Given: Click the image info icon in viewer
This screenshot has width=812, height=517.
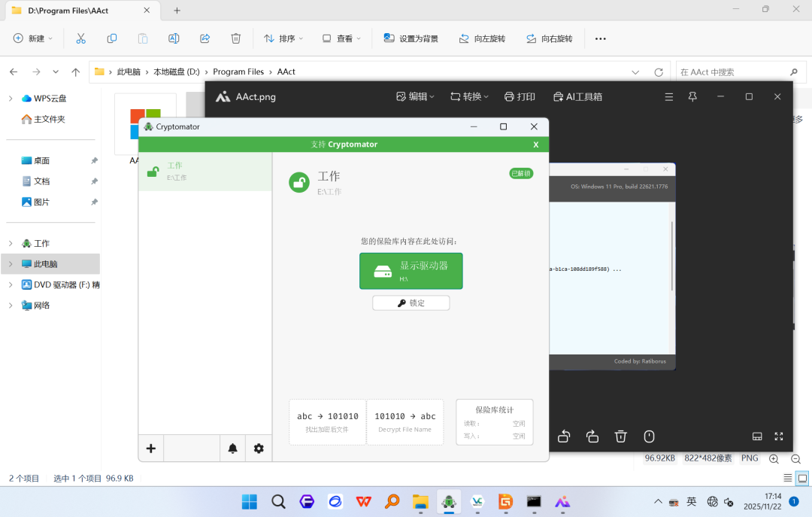Looking at the screenshot, I should coord(649,436).
